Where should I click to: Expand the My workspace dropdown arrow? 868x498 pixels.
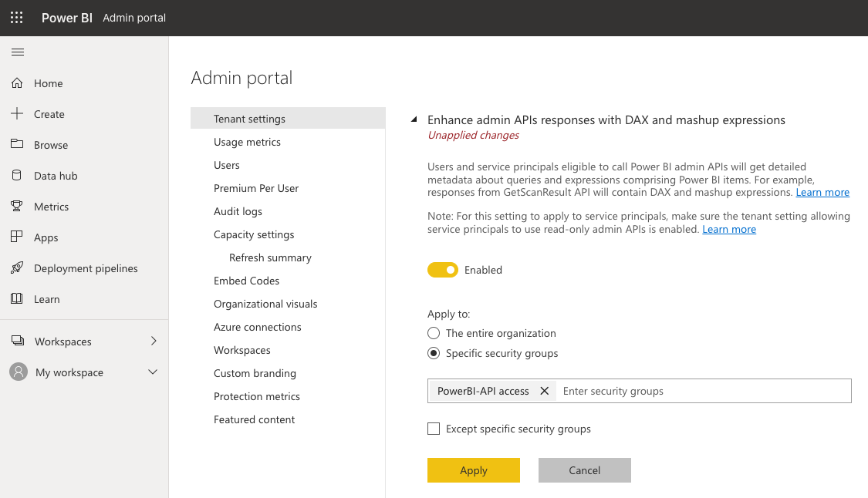point(153,372)
